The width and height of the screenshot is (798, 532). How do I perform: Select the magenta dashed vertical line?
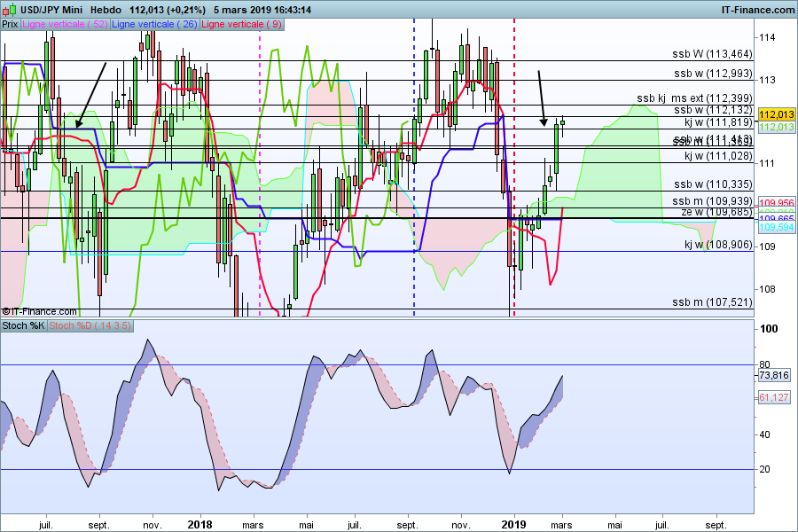pos(259,177)
